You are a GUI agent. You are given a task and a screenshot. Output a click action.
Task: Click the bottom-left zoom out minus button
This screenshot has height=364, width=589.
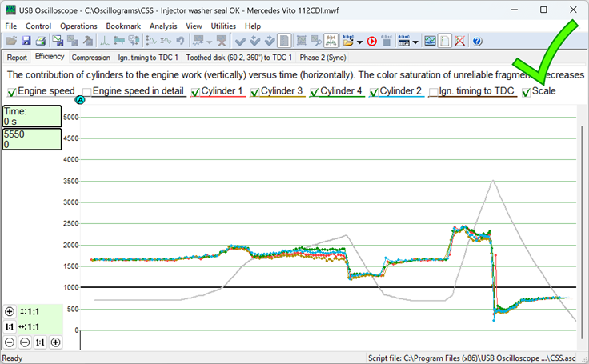(x=10, y=342)
